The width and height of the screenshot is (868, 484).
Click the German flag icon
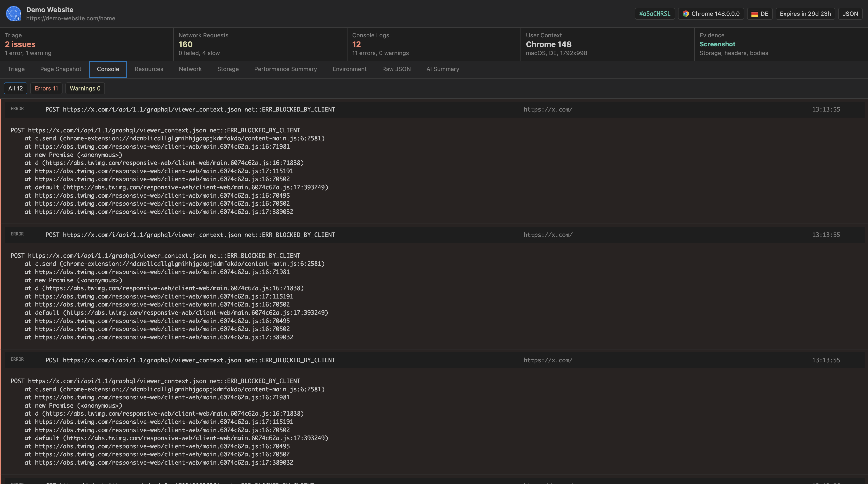point(754,14)
